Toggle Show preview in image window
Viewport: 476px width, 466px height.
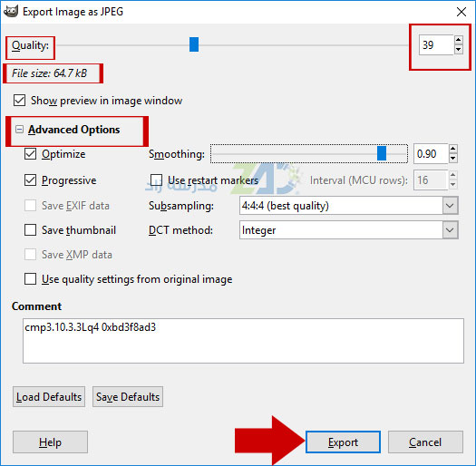[19, 101]
